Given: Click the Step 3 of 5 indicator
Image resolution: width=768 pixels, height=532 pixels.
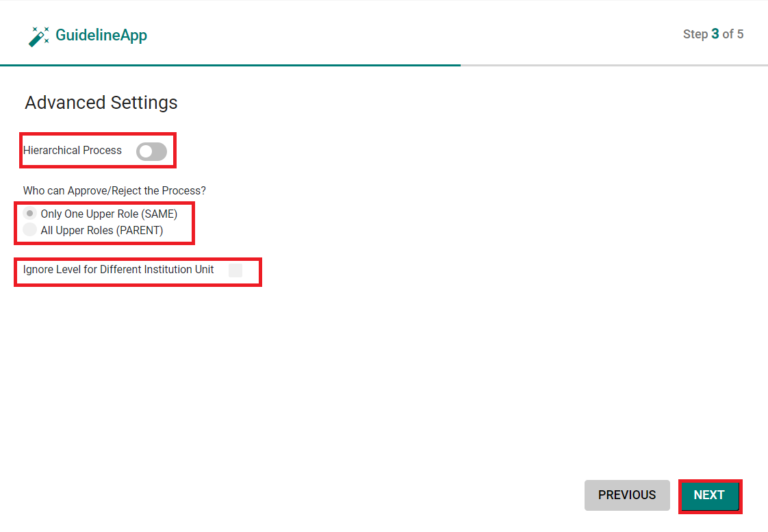Looking at the screenshot, I should [x=713, y=34].
